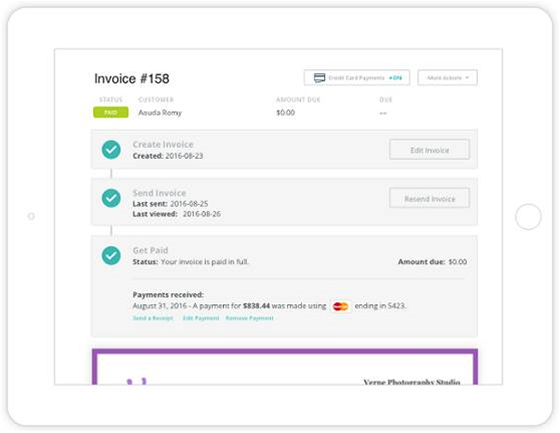Click the More Actions dropdown arrow
The width and height of the screenshot is (560, 433).
(467, 78)
